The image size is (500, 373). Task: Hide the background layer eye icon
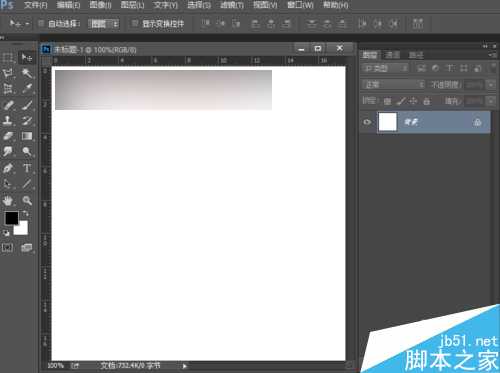[x=367, y=122]
